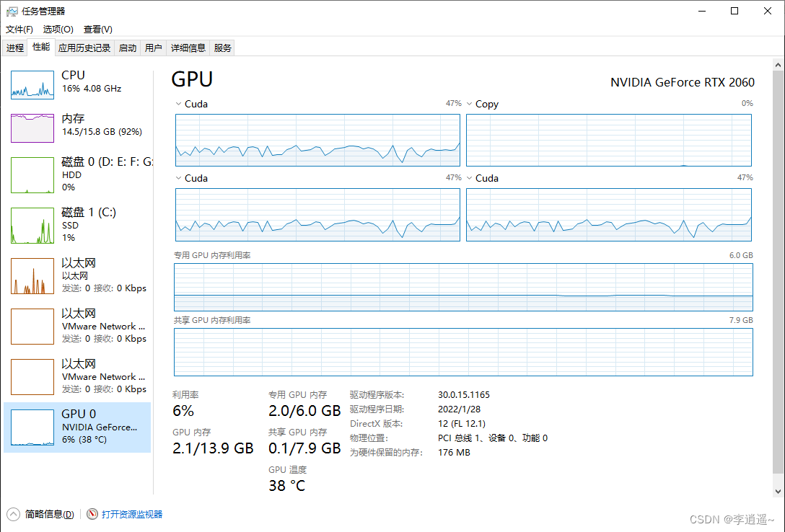The width and height of the screenshot is (785, 532).
Task: Open the first Cuda engine dropdown at top-left graph
Action: [178, 104]
